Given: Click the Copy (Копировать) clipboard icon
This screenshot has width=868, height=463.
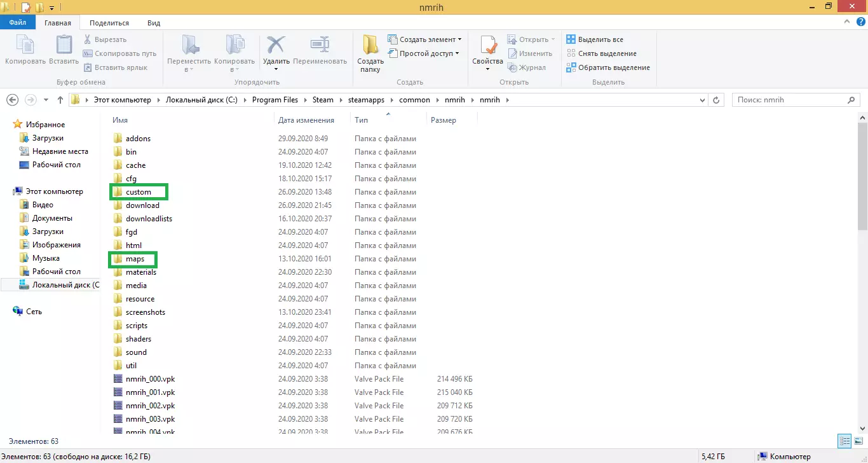Looking at the screenshot, I should pos(25,46).
